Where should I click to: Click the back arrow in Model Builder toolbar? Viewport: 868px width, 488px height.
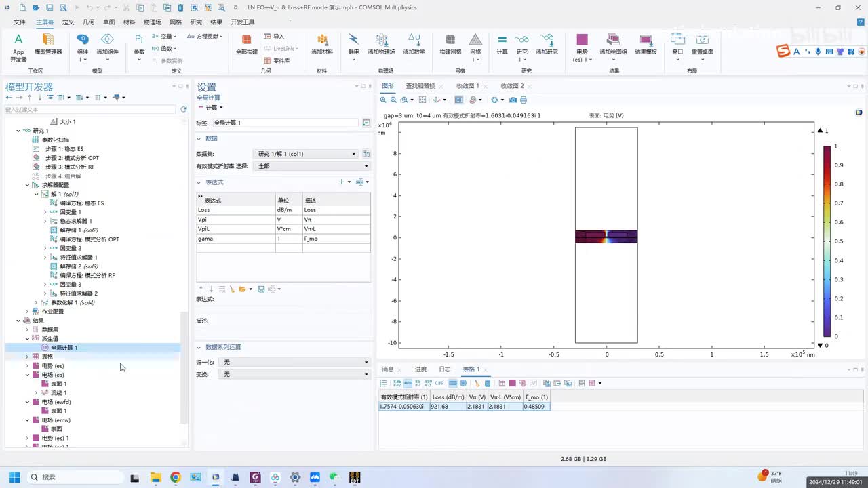coord(9,98)
